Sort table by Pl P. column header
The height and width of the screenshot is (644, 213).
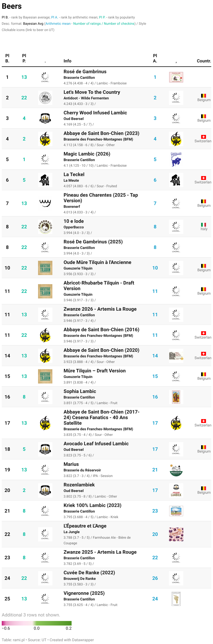click(x=24, y=58)
